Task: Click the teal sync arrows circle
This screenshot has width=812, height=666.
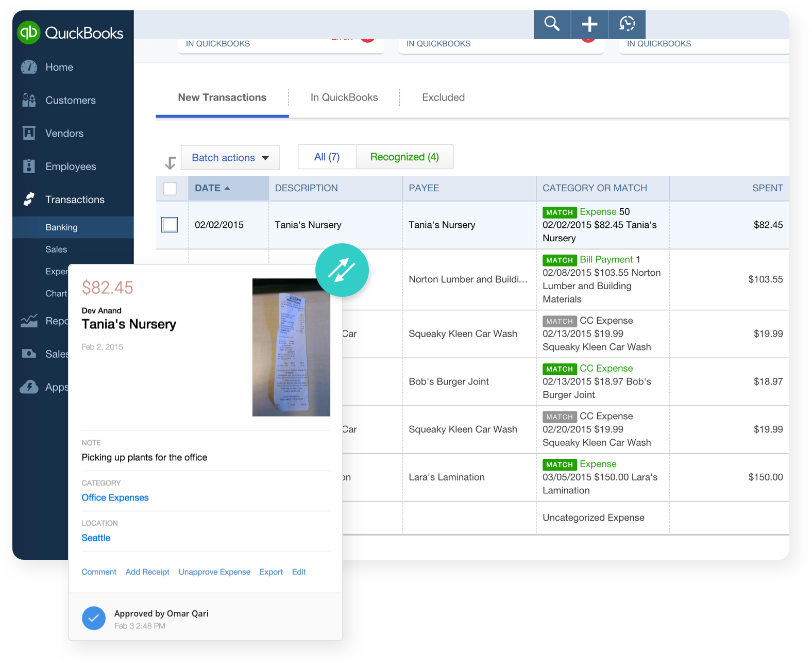Action: click(x=342, y=270)
